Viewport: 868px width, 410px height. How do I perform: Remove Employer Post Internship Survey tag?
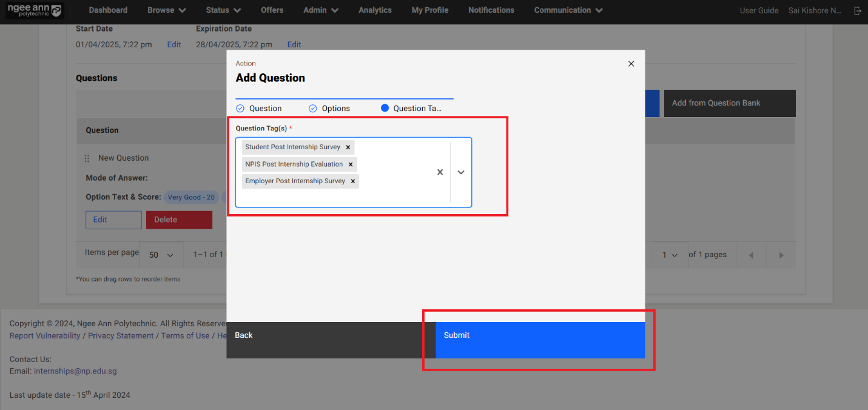352,181
